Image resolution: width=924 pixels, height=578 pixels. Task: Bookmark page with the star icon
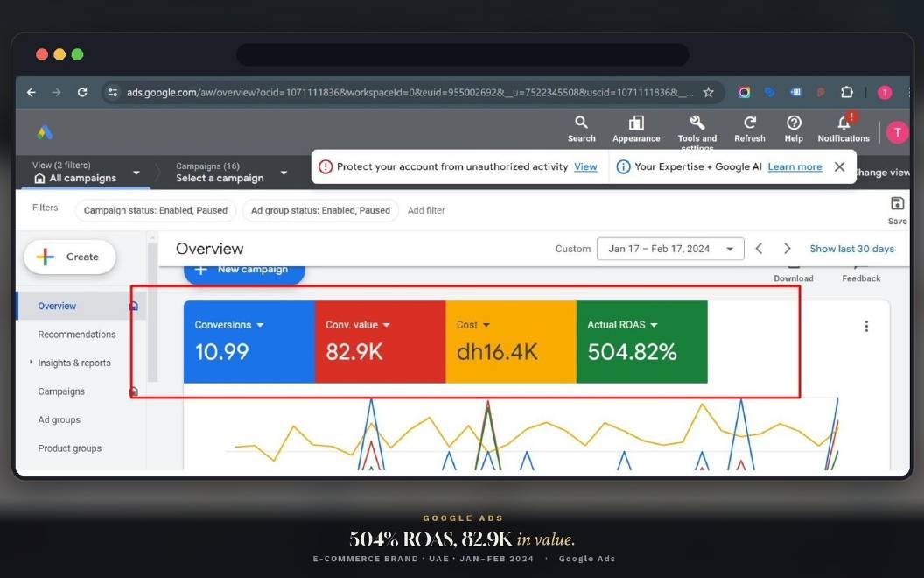709,92
